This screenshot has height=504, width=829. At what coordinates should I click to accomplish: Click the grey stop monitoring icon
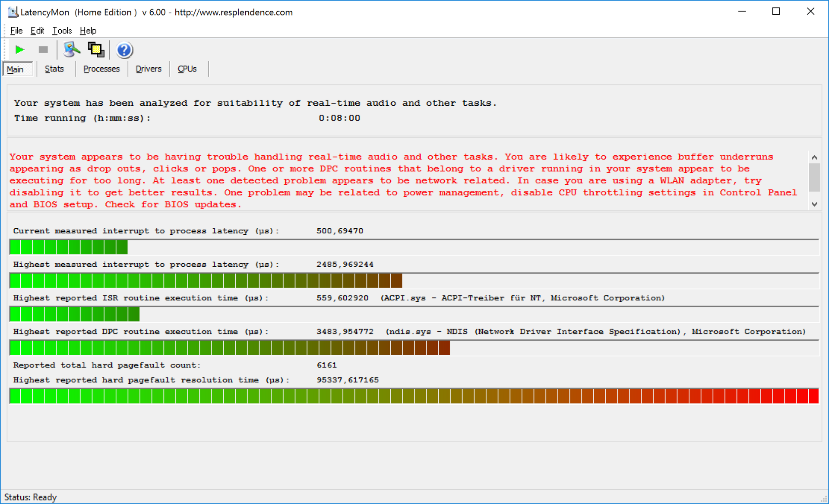click(43, 50)
